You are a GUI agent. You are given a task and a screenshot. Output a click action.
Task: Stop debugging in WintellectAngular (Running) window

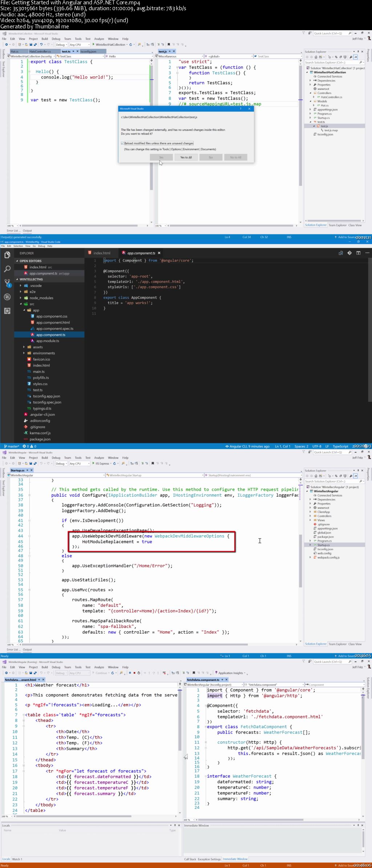click(134, 673)
